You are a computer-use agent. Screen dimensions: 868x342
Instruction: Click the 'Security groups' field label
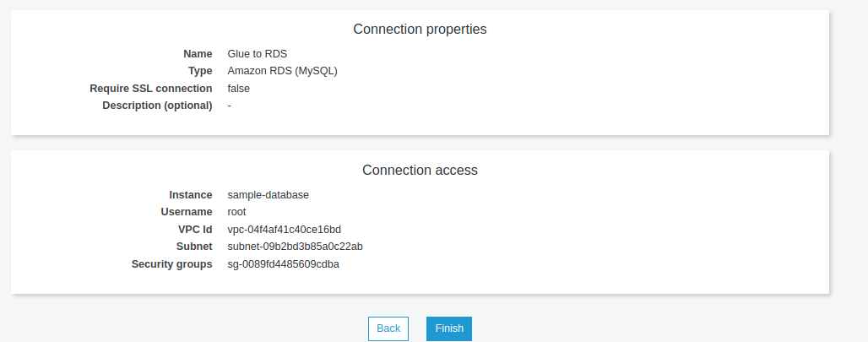click(x=172, y=264)
